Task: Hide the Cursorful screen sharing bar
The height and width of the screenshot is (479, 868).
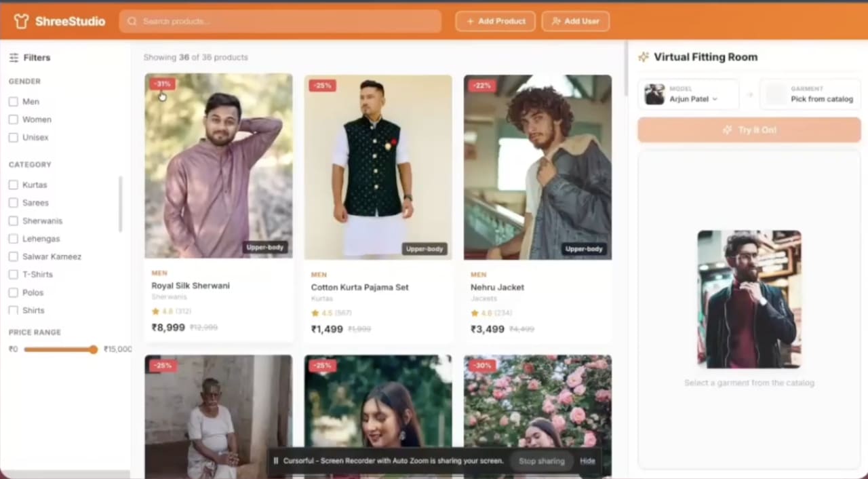Action: pyautogui.click(x=587, y=461)
